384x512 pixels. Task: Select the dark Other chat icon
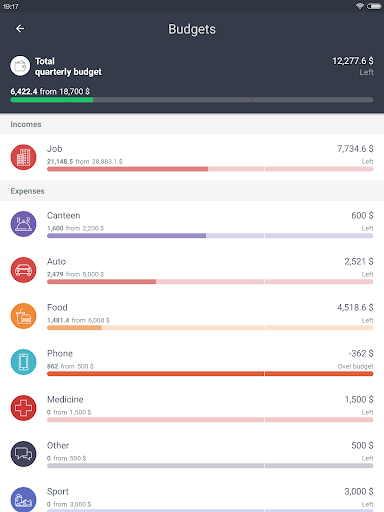coord(23,454)
